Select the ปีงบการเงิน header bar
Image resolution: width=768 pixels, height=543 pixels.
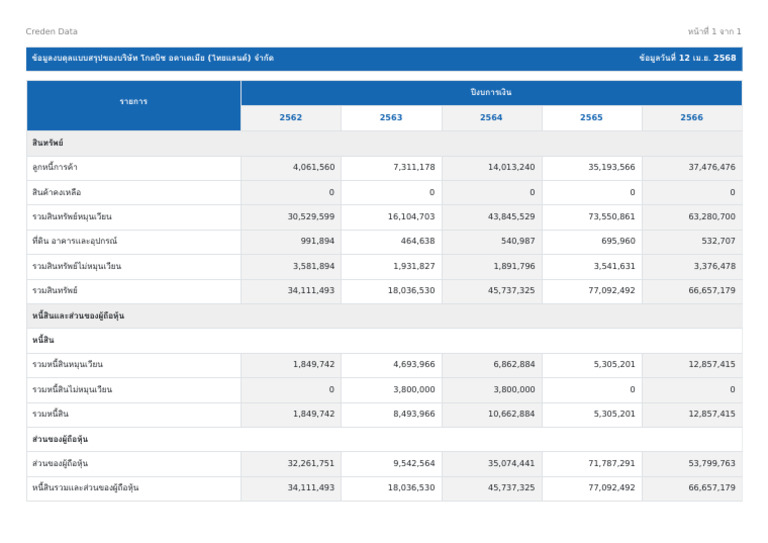click(x=491, y=93)
